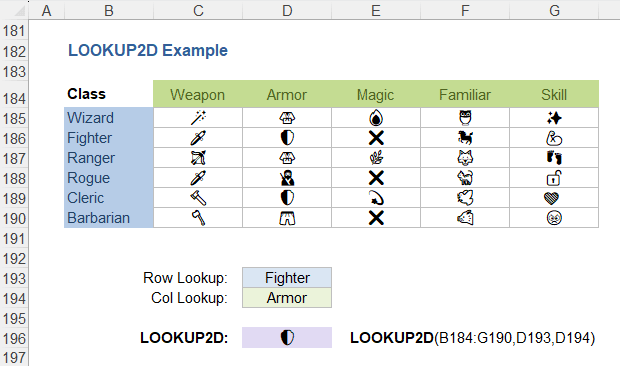Click the 'Skill' column header cell
Image resolution: width=620 pixels, height=366 pixels.
(554, 94)
